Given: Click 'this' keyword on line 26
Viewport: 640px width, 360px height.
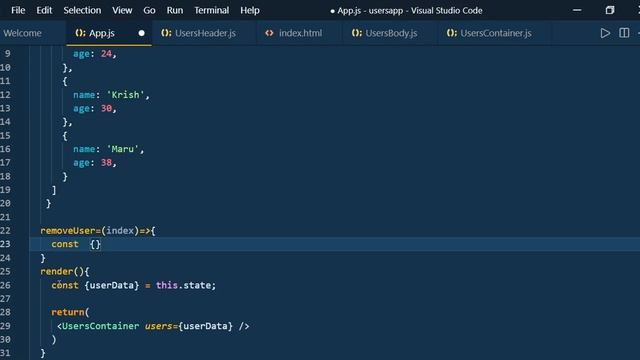Looking at the screenshot, I should [167, 285].
